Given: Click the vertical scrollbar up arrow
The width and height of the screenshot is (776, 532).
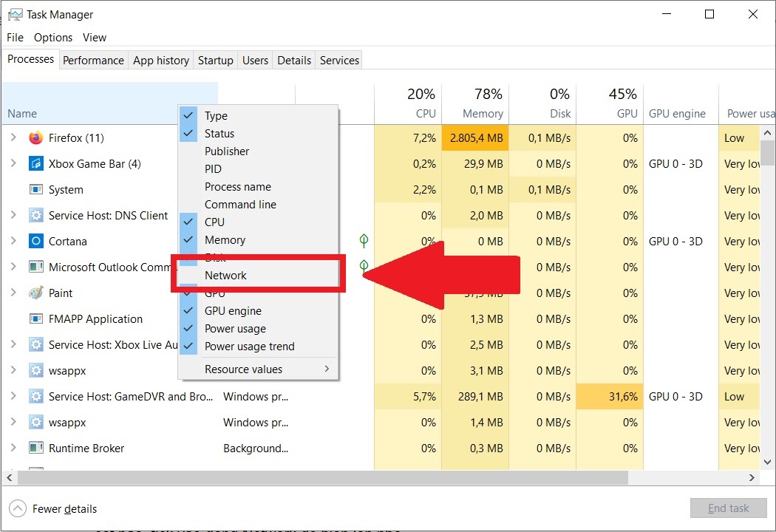Looking at the screenshot, I should [767, 132].
